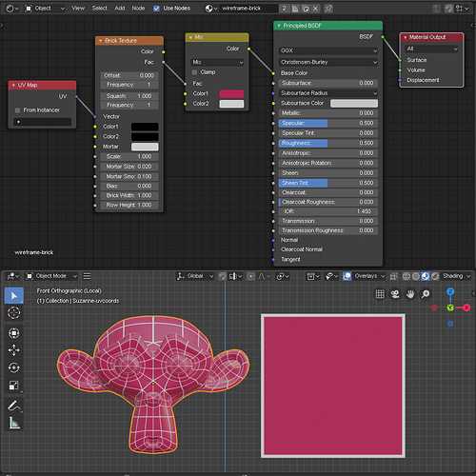The height and width of the screenshot is (476, 476).
Task: Toggle the Overlays visibility button
Action: [347, 276]
